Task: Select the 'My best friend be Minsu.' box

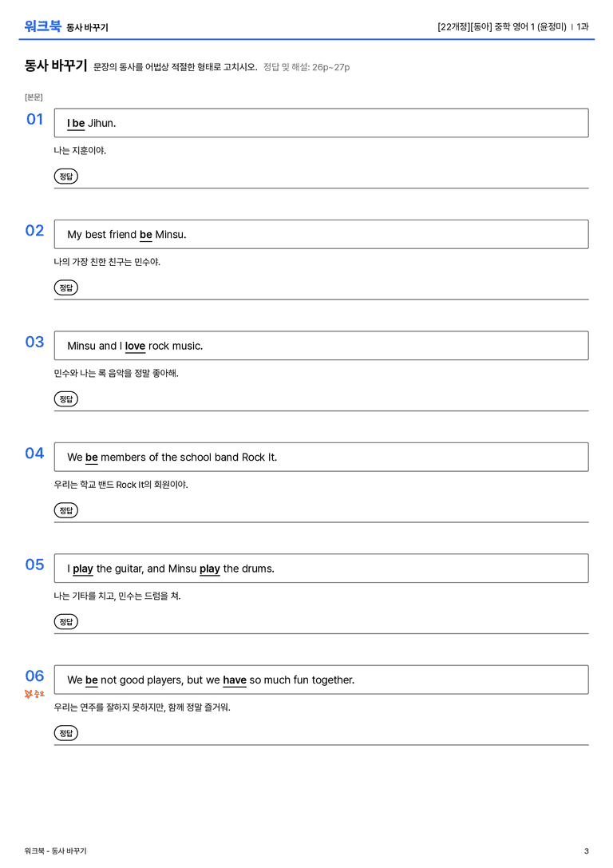Action: pyautogui.click(x=322, y=234)
